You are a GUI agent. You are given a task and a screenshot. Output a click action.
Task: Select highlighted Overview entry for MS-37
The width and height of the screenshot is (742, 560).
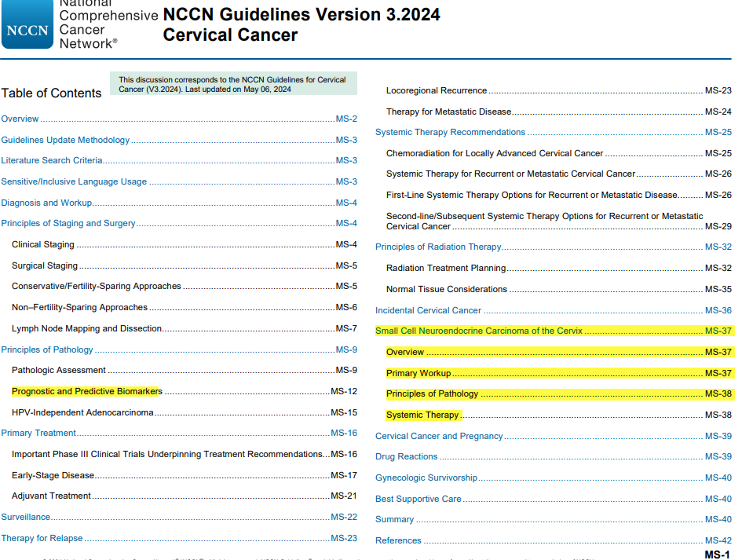coord(559,352)
